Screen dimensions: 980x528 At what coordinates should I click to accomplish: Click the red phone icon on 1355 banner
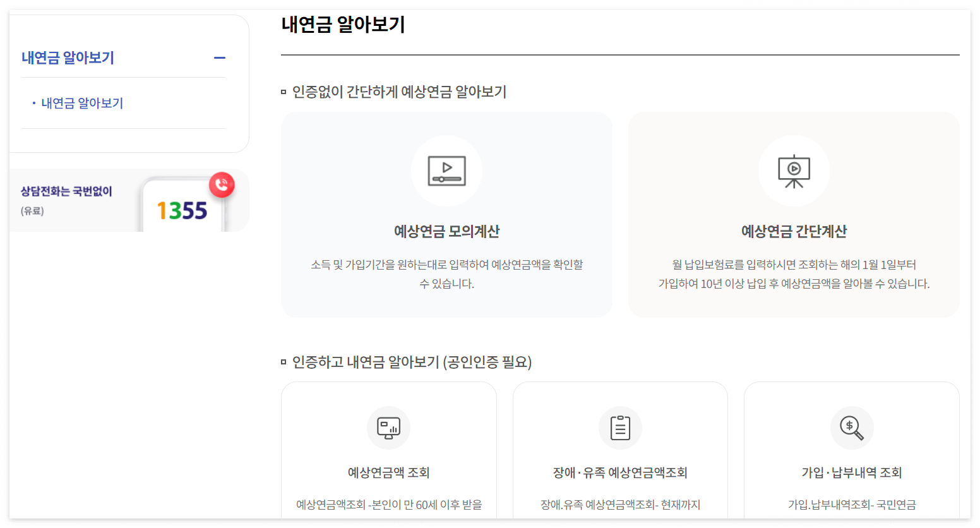tap(222, 185)
